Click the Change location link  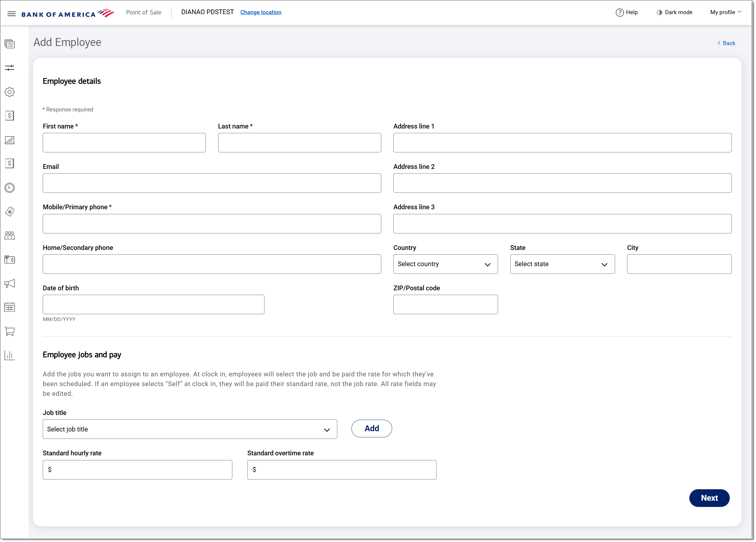[261, 12]
